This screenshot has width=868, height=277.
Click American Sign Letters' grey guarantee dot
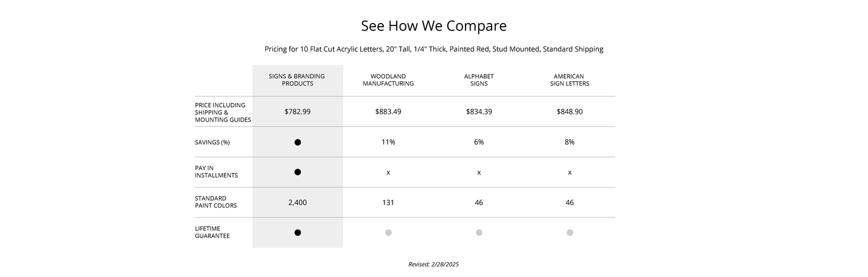click(x=570, y=233)
